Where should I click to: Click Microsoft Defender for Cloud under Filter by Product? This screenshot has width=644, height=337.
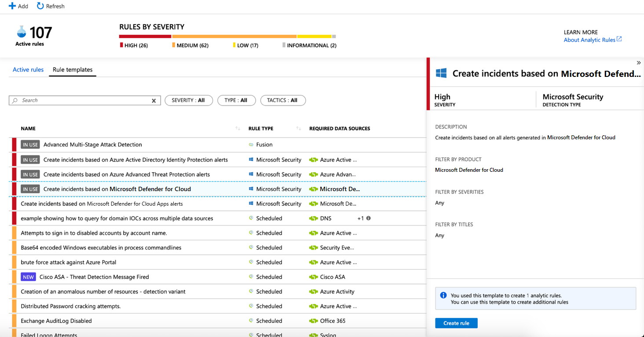coord(469,170)
